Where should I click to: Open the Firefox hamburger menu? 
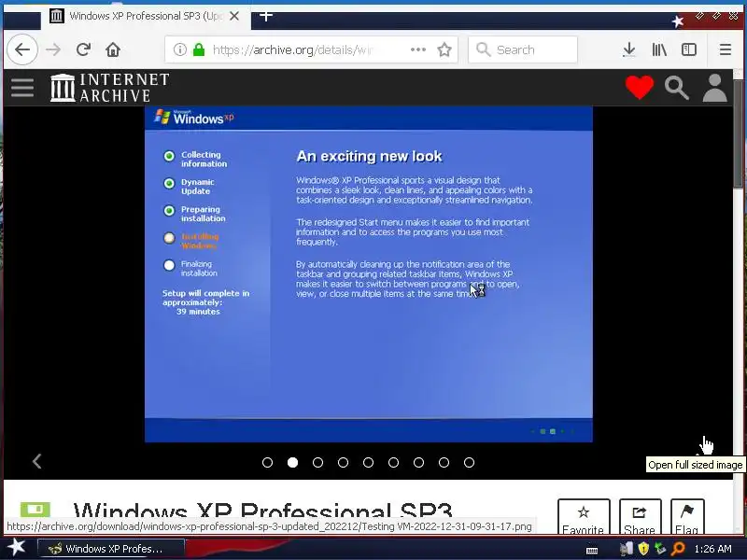pos(726,49)
